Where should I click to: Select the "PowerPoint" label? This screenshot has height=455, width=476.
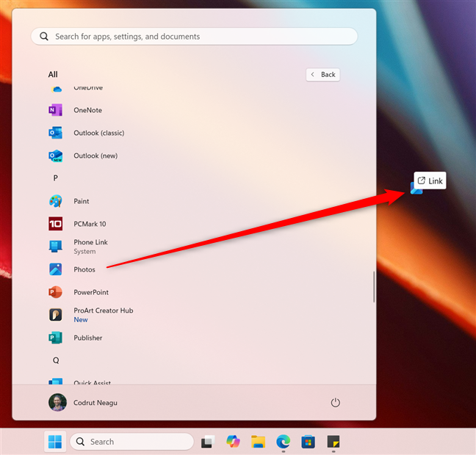tap(91, 292)
